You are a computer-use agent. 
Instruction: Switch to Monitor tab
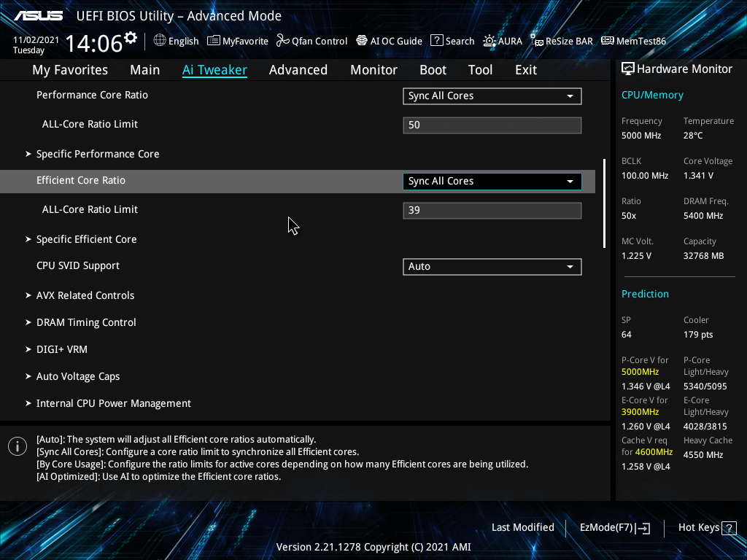pos(373,70)
